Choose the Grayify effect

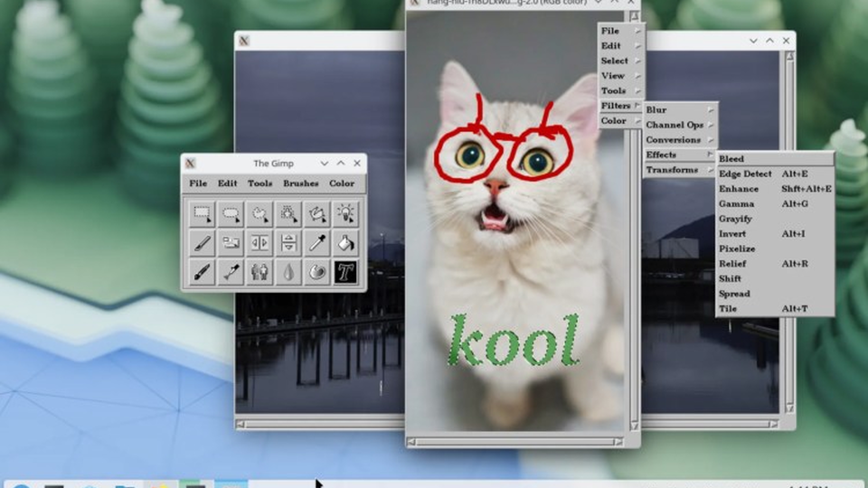775,219
